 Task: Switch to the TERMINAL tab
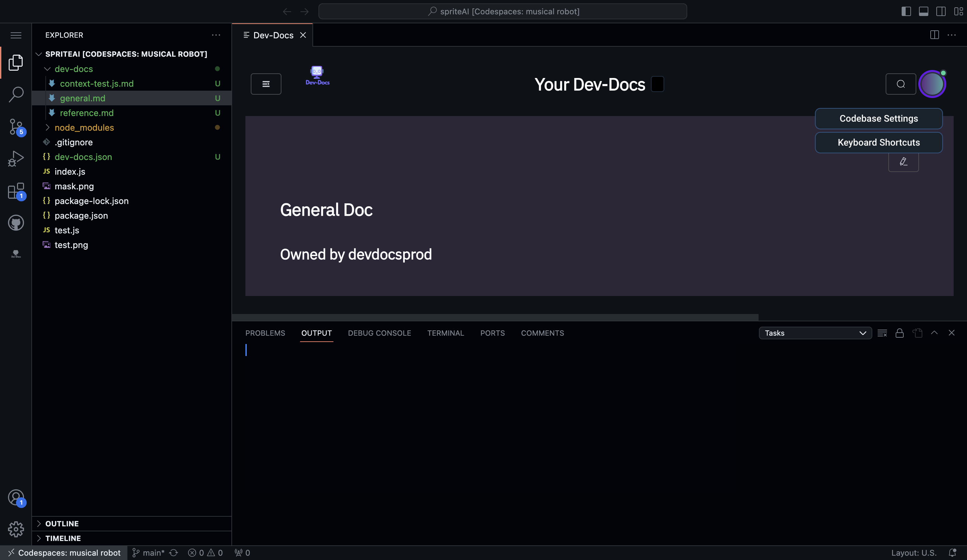[x=445, y=333]
